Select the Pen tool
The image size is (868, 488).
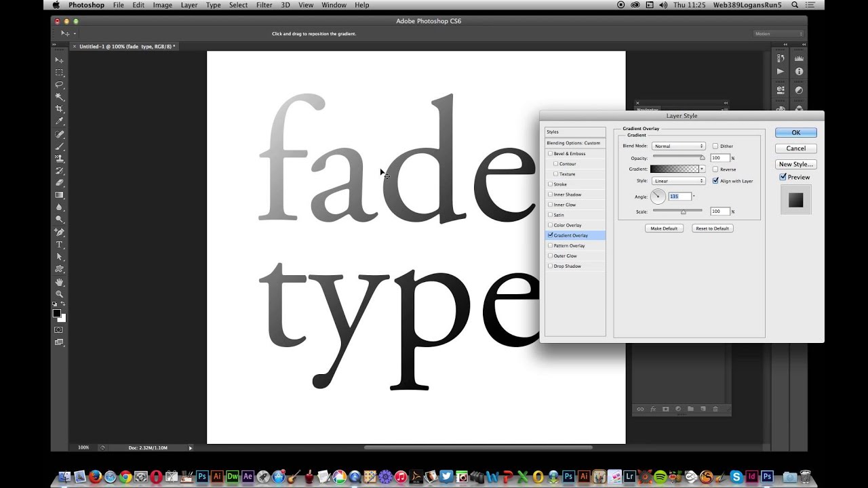click(59, 232)
